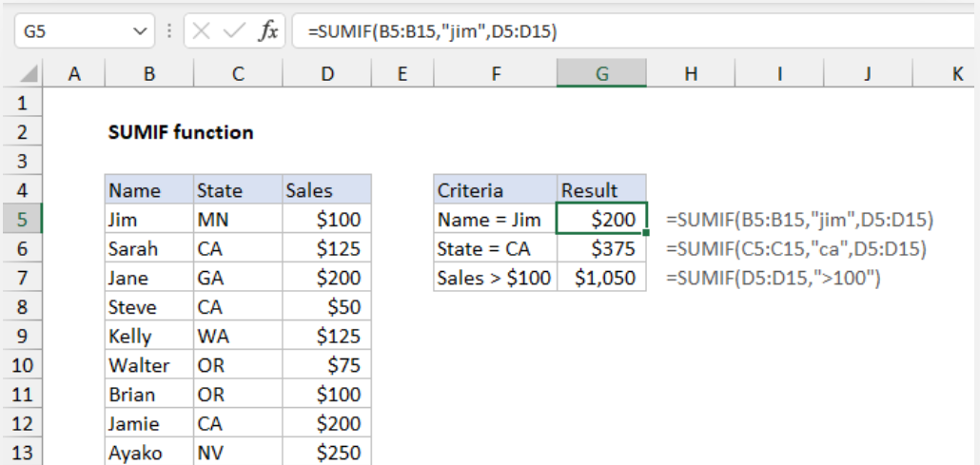Click cell G6 showing $375
980x465 pixels.
click(x=601, y=249)
